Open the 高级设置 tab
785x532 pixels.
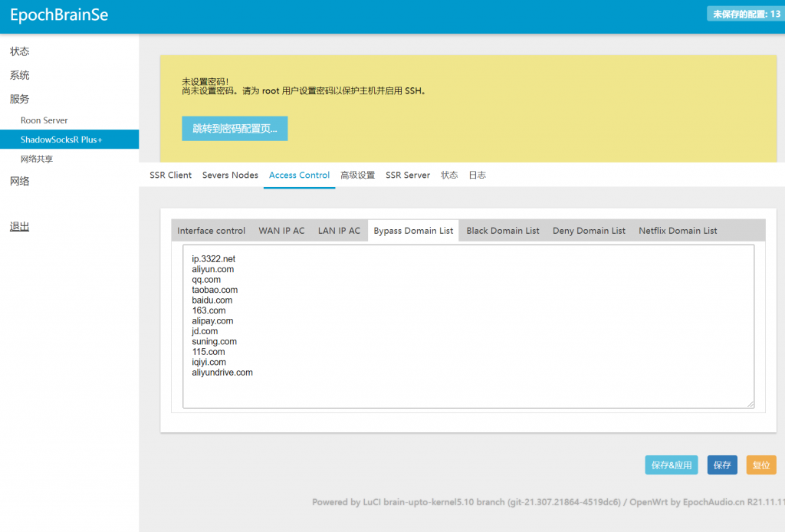(x=357, y=176)
